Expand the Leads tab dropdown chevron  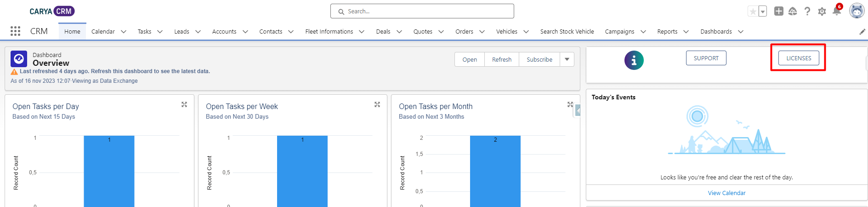pos(198,32)
